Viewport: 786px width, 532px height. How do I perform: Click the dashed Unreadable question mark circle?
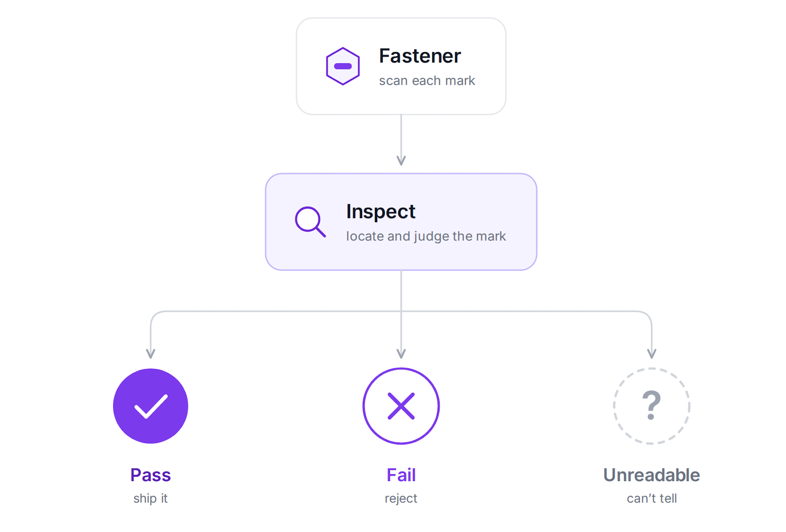coord(652,406)
